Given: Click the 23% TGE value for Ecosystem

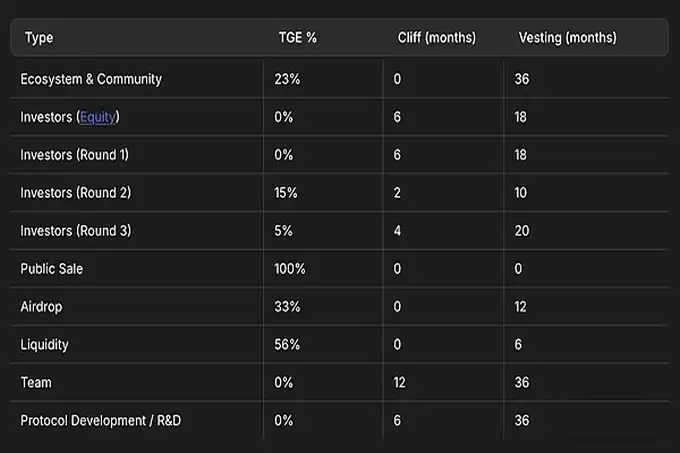Looking at the screenshot, I should pos(286,79).
